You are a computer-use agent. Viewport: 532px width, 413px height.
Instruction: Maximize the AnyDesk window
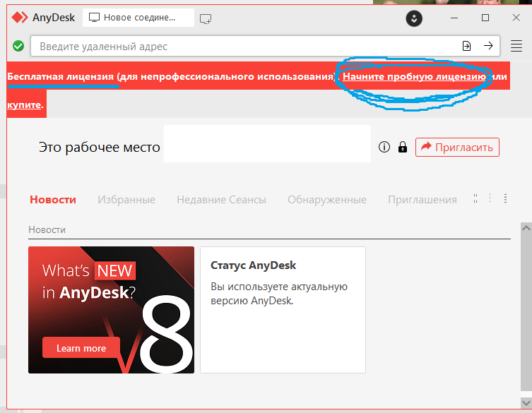click(x=485, y=18)
